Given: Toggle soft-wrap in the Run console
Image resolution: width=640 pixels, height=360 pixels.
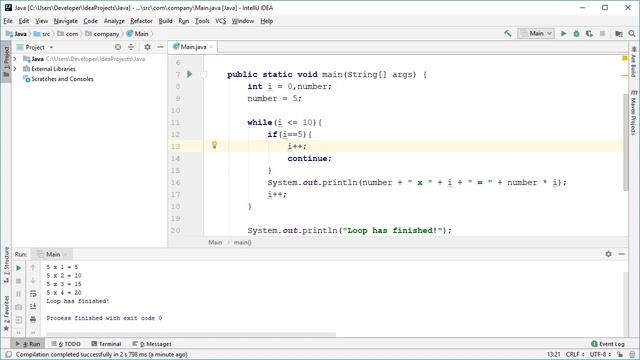Looking at the screenshot, I should (x=33, y=293).
